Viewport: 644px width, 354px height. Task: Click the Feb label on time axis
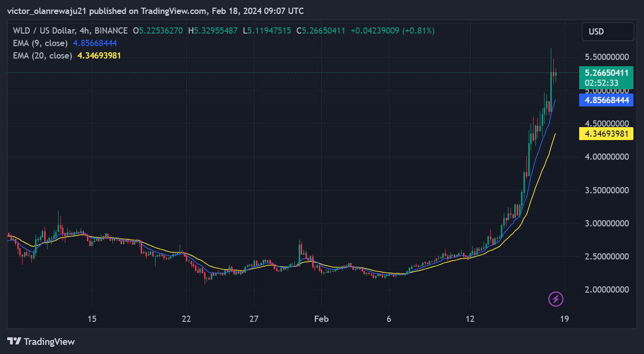coord(321,319)
